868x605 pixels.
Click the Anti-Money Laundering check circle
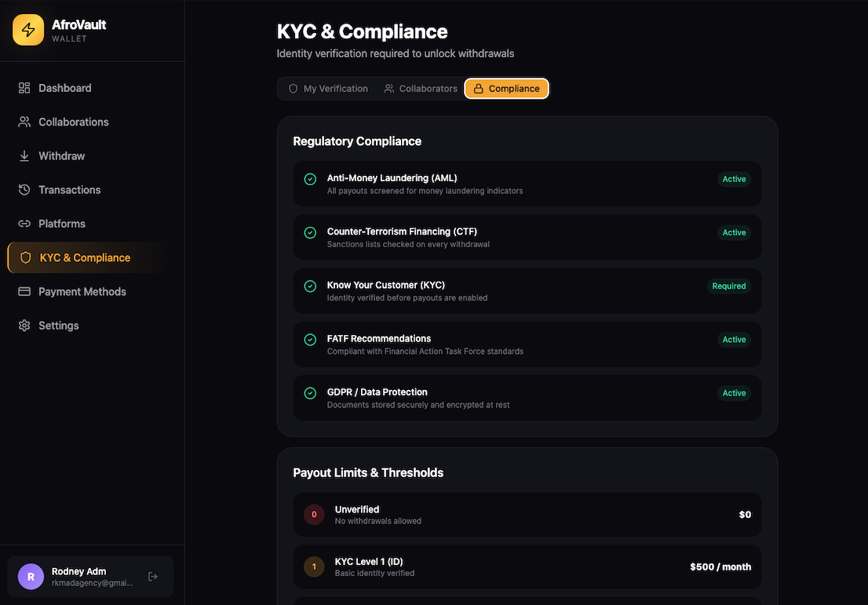[310, 179]
